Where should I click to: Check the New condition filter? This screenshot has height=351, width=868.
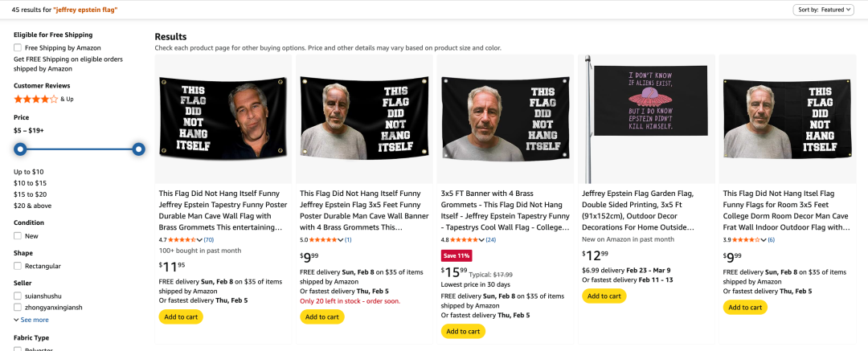tap(18, 236)
